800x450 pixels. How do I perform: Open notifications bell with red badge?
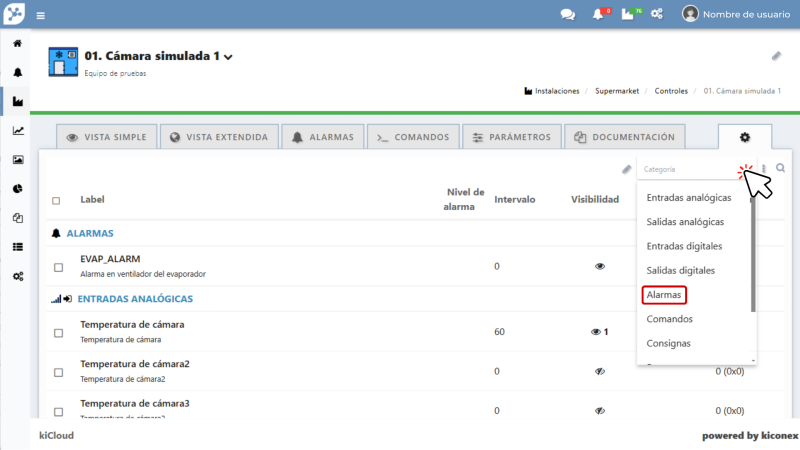coord(598,14)
